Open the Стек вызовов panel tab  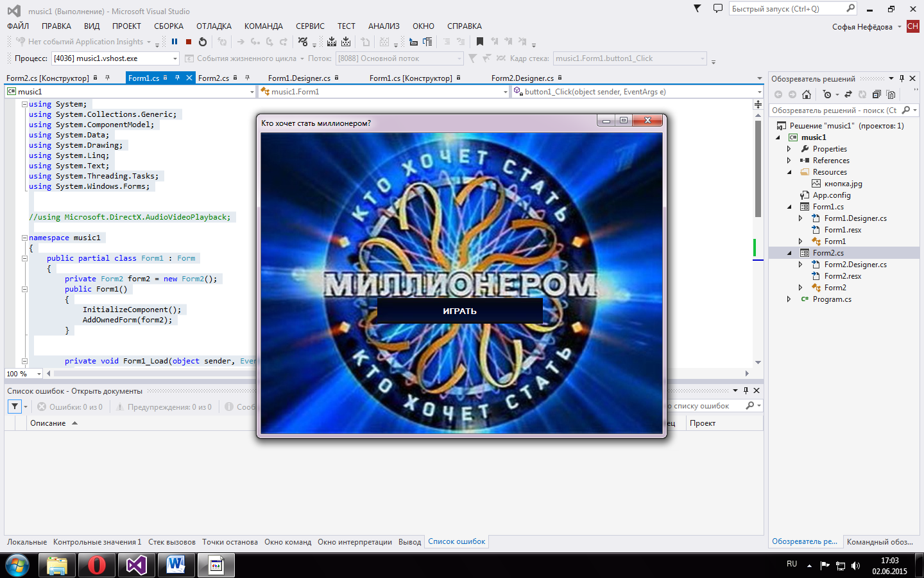[172, 542]
